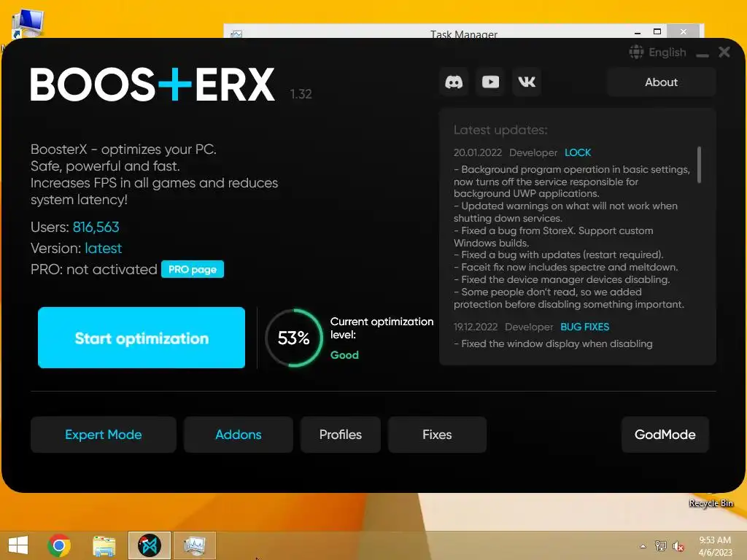Screen dimensions: 747x560
Task: Close the BoosterX window
Action: (x=724, y=52)
